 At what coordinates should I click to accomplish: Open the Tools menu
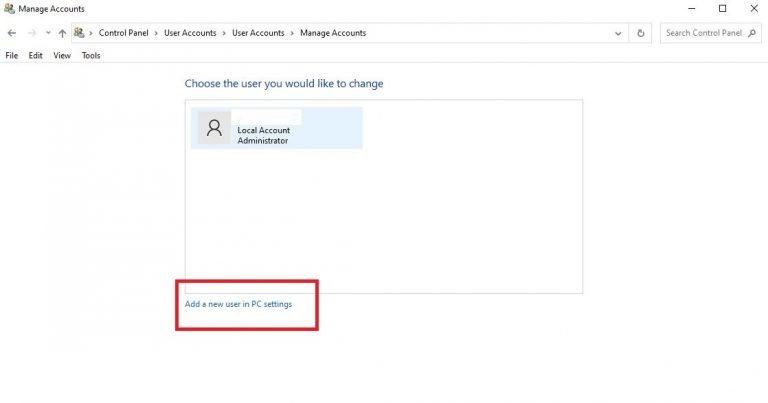[91, 55]
